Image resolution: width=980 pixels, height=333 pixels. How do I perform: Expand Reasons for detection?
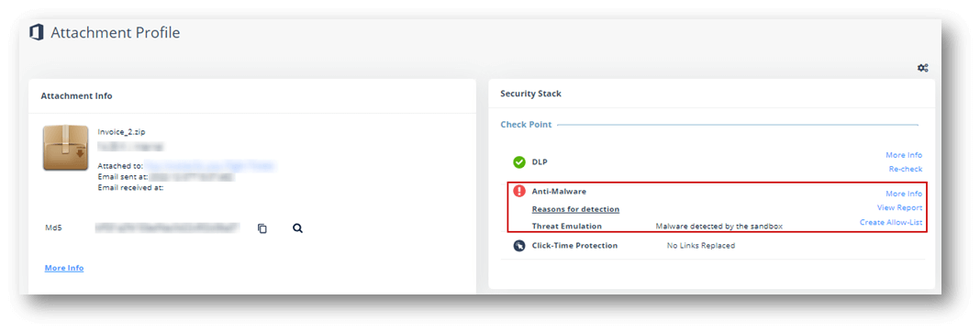[575, 209]
